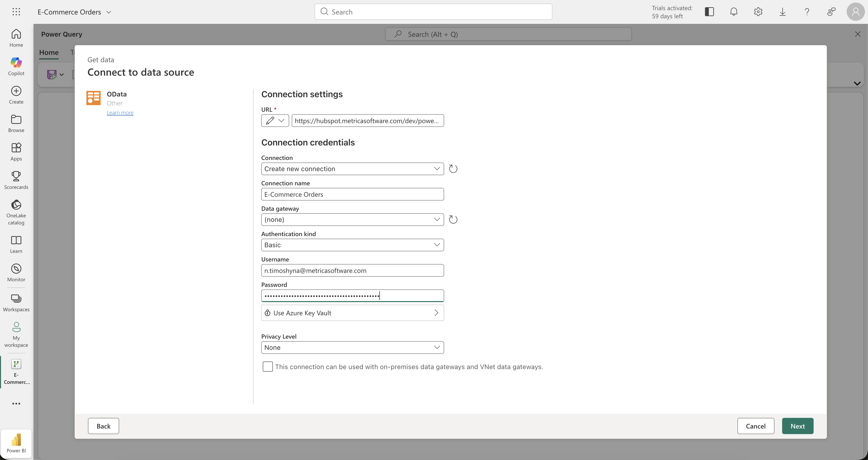Image resolution: width=868 pixels, height=460 pixels.
Task: Refresh the Connection list
Action: click(453, 169)
